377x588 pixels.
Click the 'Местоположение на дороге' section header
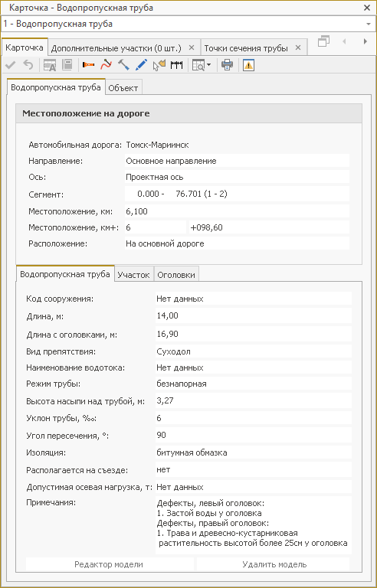188,113
